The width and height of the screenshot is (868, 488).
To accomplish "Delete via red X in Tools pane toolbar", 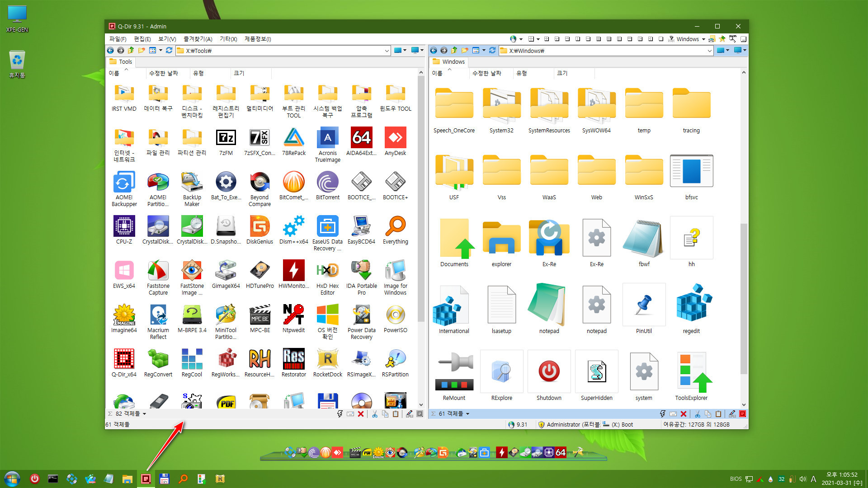I will (x=361, y=414).
